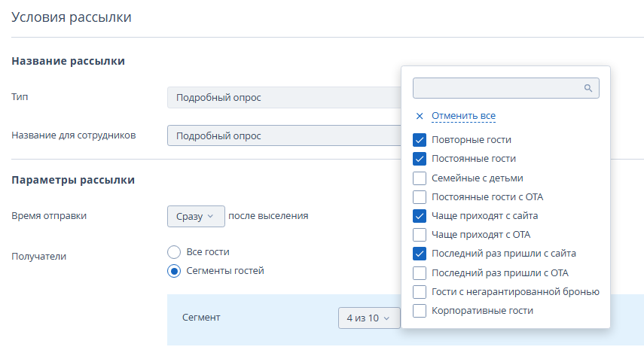Uncheck Чаще приходят с сайта
This screenshot has width=644, height=359.
tap(420, 216)
